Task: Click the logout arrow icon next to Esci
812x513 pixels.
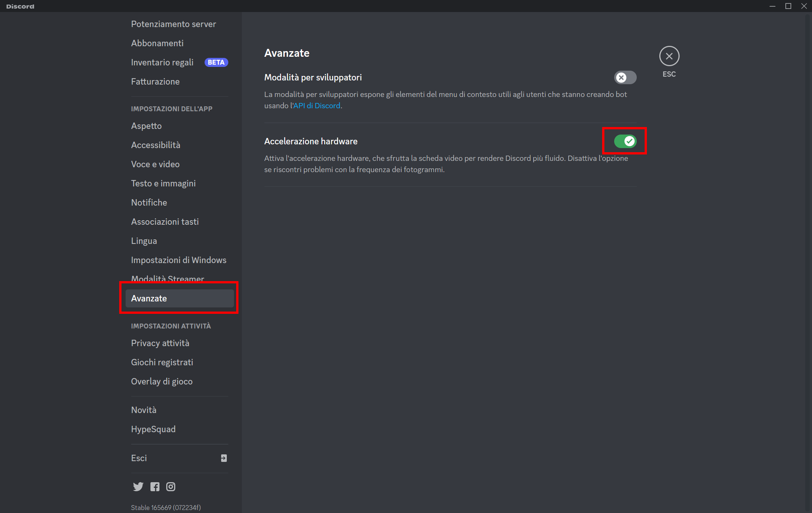Action: [223, 458]
